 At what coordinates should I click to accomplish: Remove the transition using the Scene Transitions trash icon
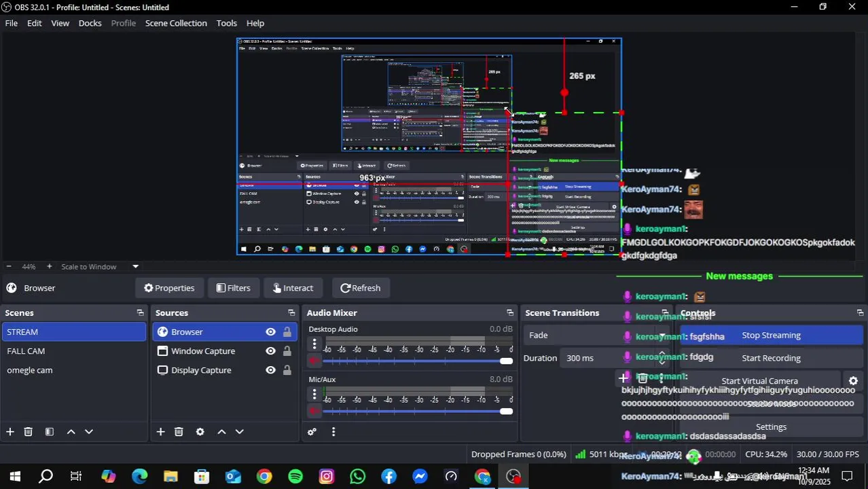pos(643,378)
